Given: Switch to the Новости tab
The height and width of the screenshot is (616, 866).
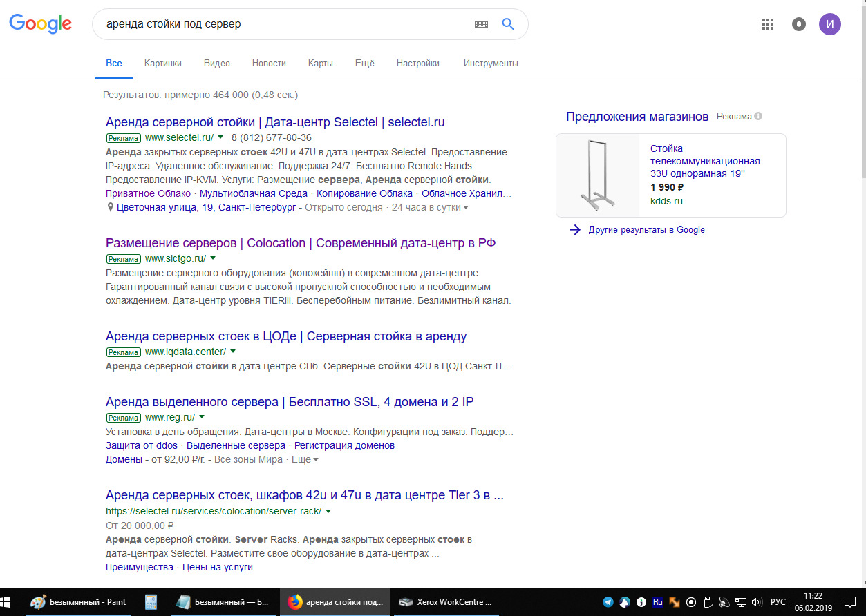Looking at the screenshot, I should (x=269, y=63).
